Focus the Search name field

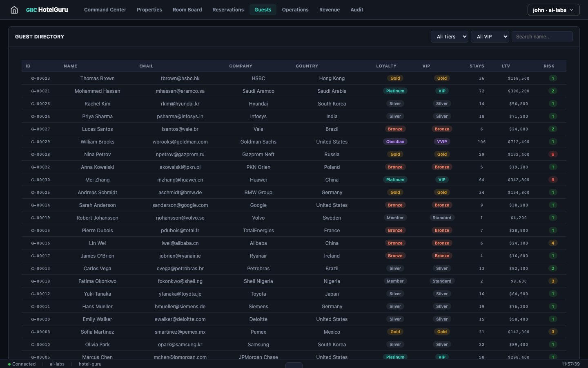coord(542,36)
